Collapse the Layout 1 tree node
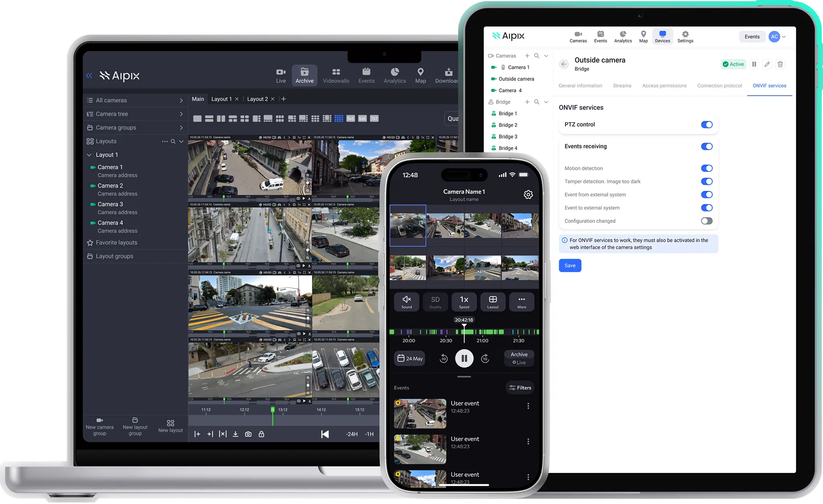 tap(89, 155)
